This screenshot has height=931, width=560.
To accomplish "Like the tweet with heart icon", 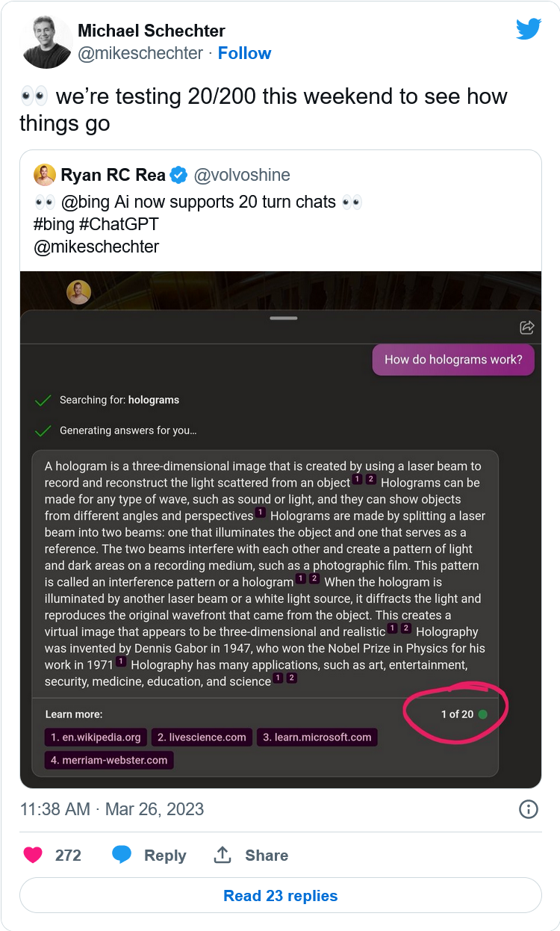I will click(33, 855).
